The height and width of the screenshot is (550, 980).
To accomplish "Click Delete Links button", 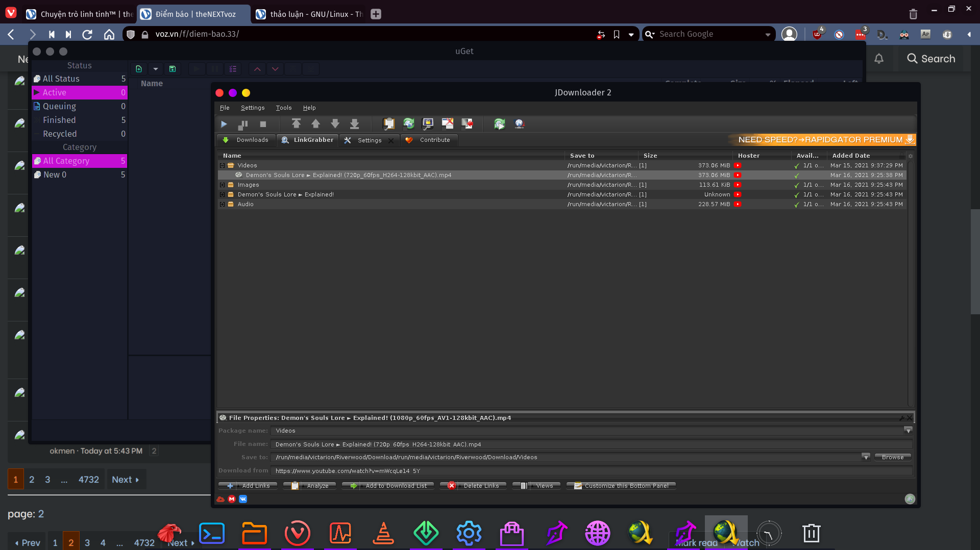I will pyautogui.click(x=473, y=486).
